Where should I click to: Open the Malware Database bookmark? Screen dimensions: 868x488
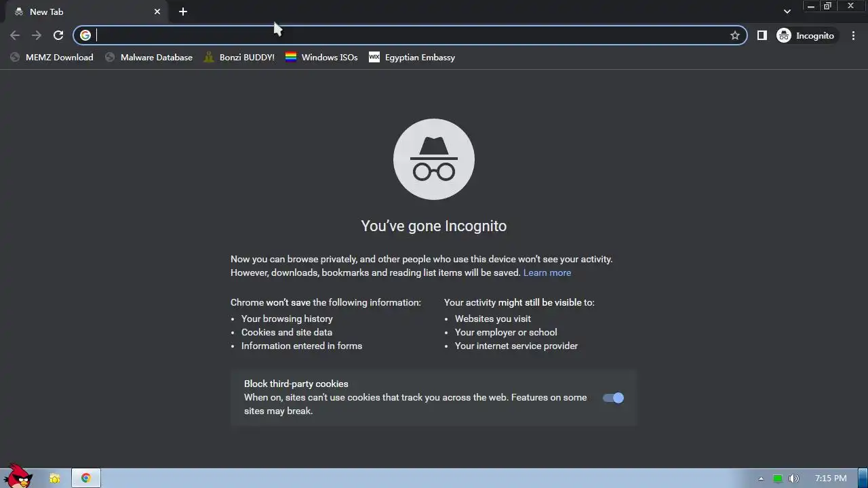point(149,58)
